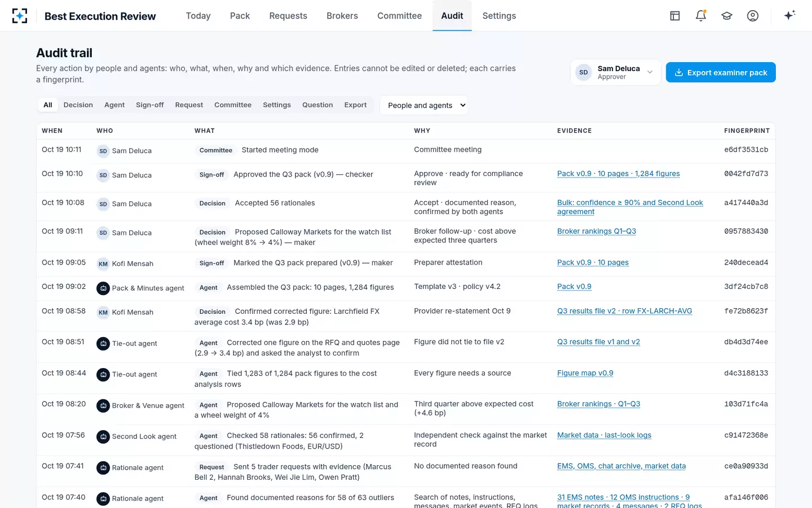Click the FINGERPRINT column header

coord(747,131)
